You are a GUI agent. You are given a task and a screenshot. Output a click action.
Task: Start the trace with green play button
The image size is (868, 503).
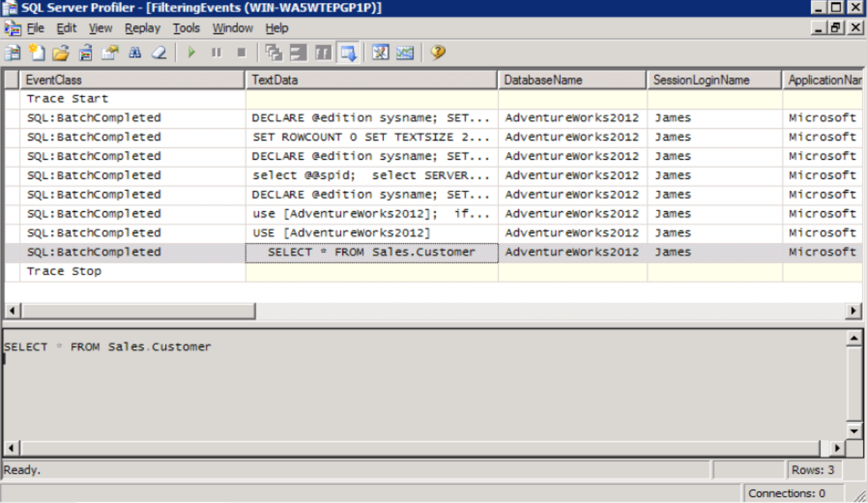pyautogui.click(x=191, y=53)
